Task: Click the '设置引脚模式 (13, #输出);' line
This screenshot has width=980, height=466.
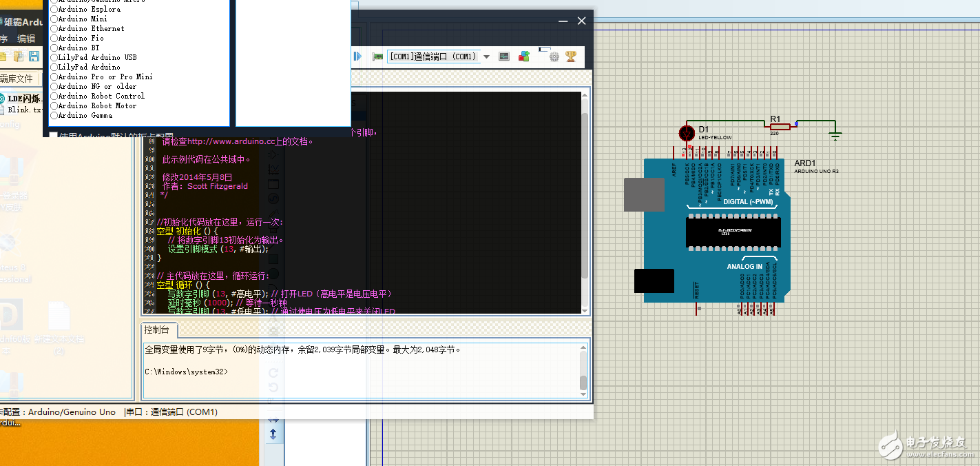Action: [x=218, y=250]
